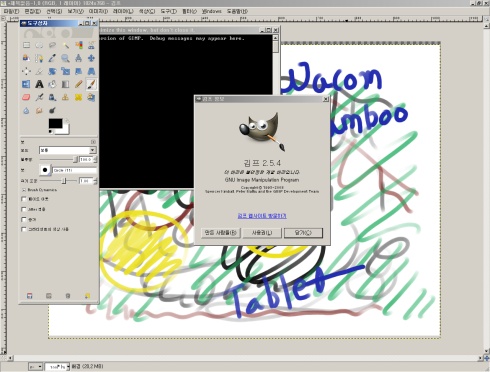Expand the Brush Dynamics section

click(x=24, y=190)
